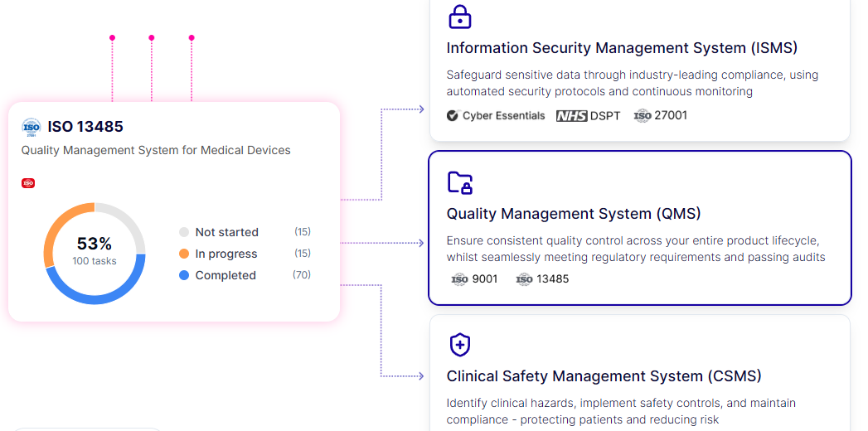This screenshot has height=431, width=868.
Task: Click the Cyber Essentials checkmark badge
Action: [452, 116]
